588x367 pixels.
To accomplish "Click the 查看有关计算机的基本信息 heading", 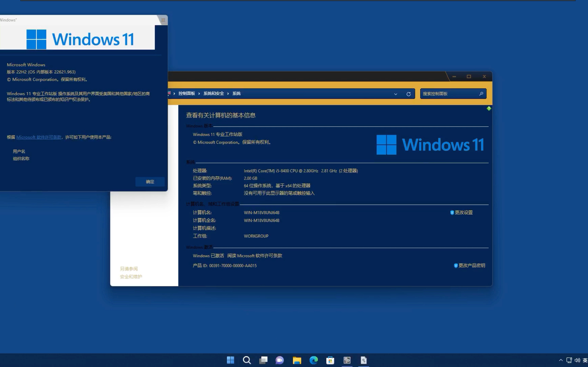I will (221, 115).
